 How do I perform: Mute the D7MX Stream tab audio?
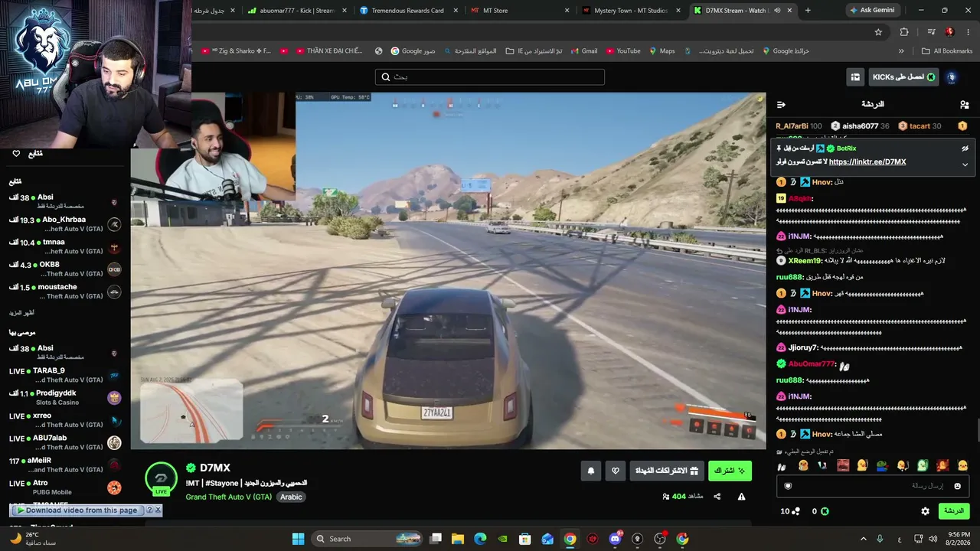(x=777, y=11)
